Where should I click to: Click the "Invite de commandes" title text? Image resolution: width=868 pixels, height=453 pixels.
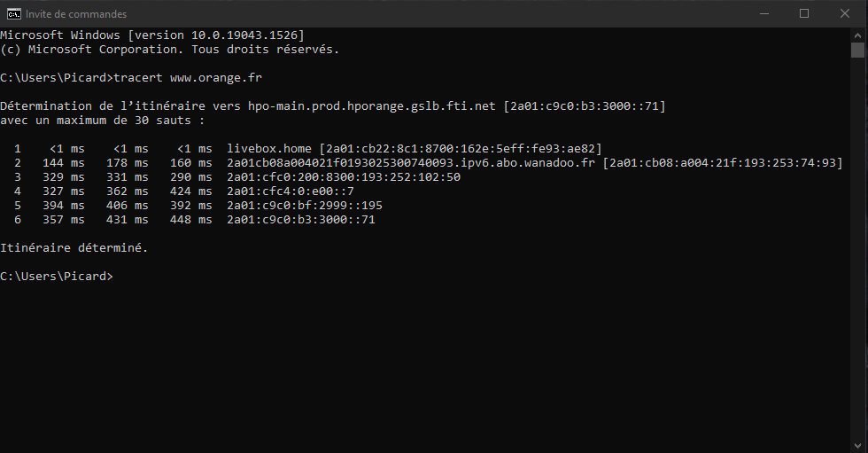[x=76, y=14]
